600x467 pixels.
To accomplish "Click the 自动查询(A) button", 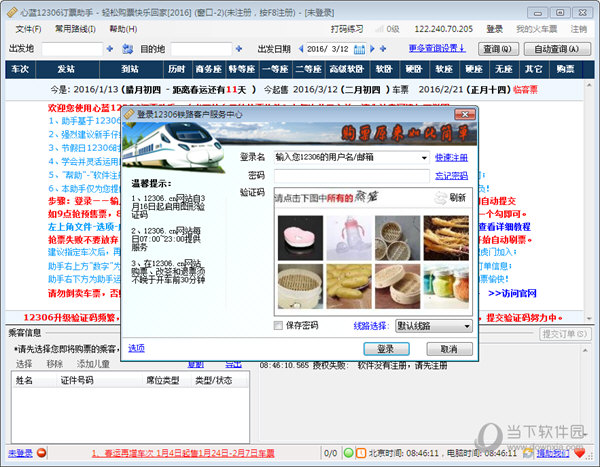I will 557,49.
